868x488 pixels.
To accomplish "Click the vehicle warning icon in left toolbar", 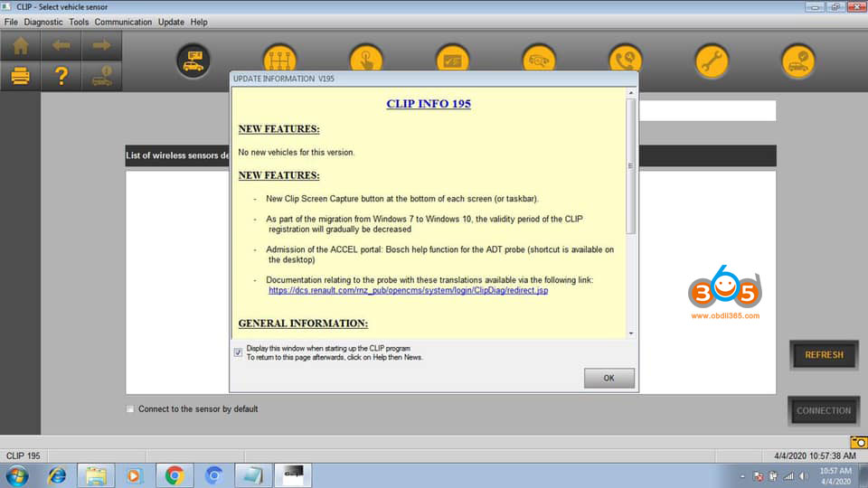I will click(101, 76).
